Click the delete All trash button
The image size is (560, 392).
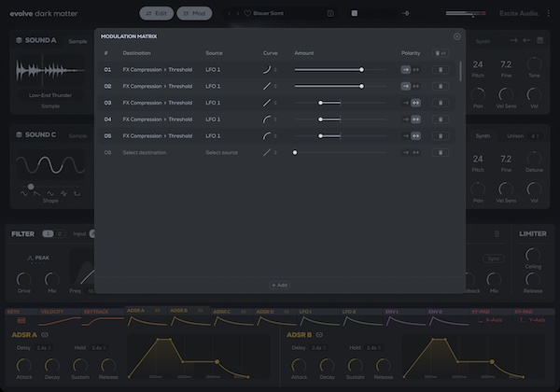pyautogui.click(x=441, y=53)
